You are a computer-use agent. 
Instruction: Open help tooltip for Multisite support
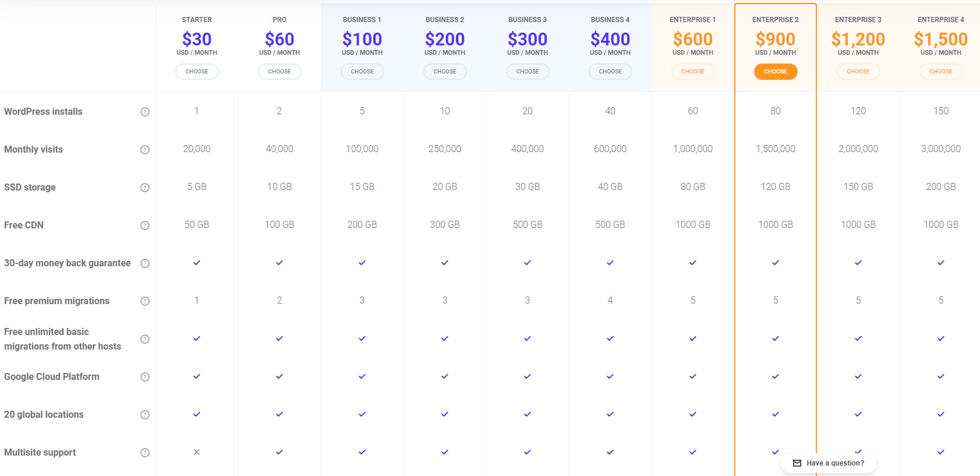145,452
